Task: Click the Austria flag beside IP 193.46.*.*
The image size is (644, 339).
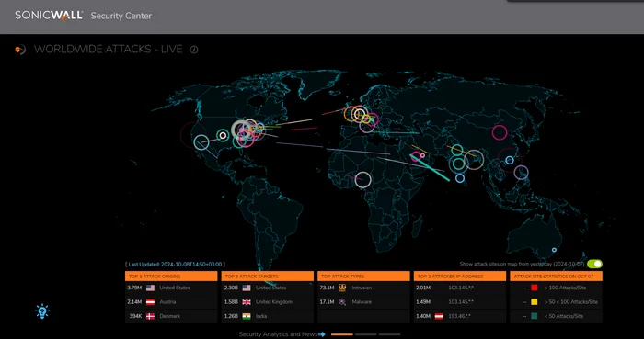Action: [439, 316]
